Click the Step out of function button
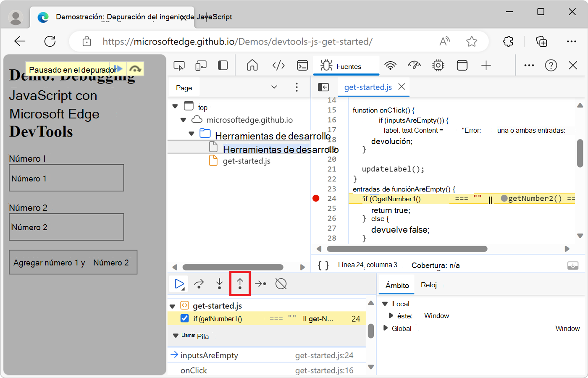Screen dimensions: 588x378 point(240,284)
